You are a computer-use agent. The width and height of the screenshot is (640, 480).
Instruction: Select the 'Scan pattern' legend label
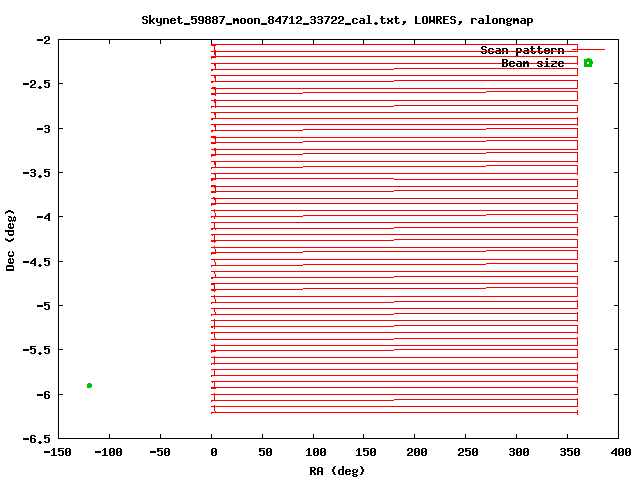pyautogui.click(x=522, y=50)
